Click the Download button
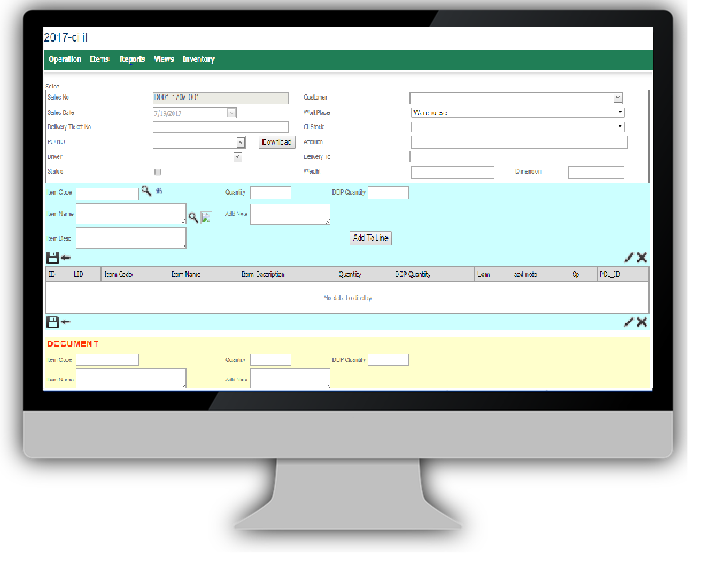 click(x=277, y=142)
